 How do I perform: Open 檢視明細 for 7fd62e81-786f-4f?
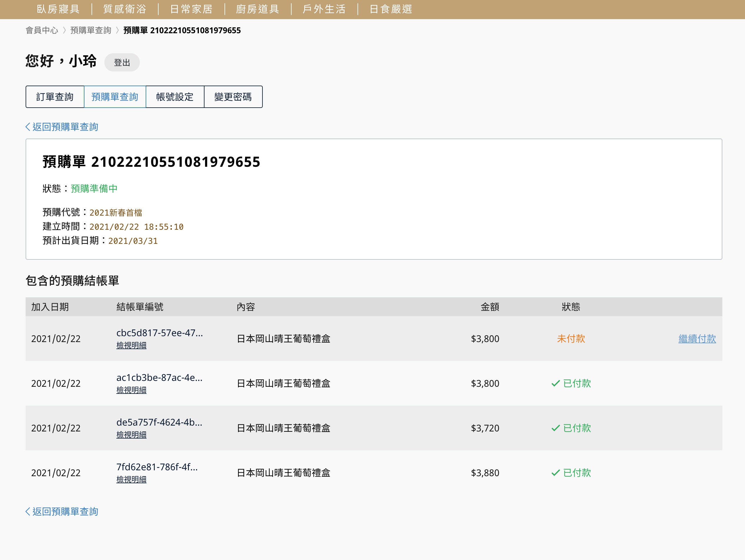(131, 479)
